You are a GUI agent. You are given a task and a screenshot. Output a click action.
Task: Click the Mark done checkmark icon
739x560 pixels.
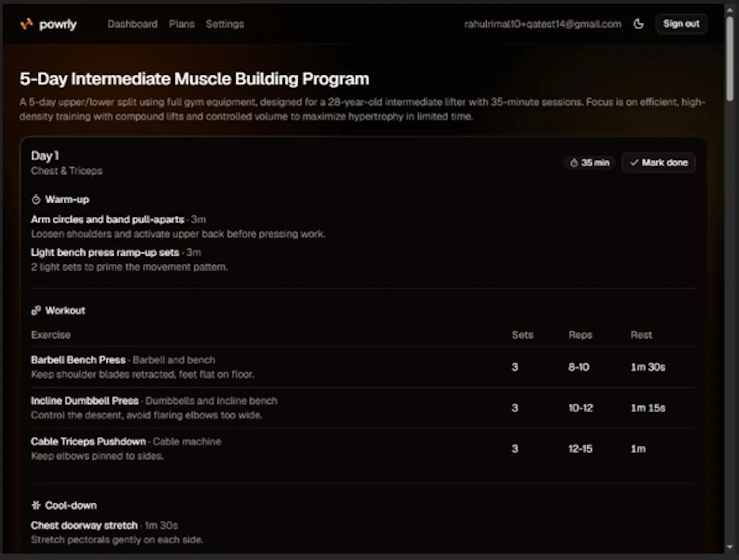634,163
